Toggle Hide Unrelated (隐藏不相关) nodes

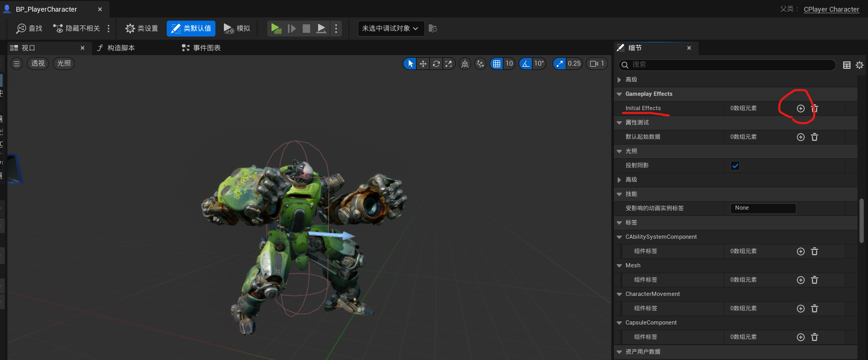76,29
